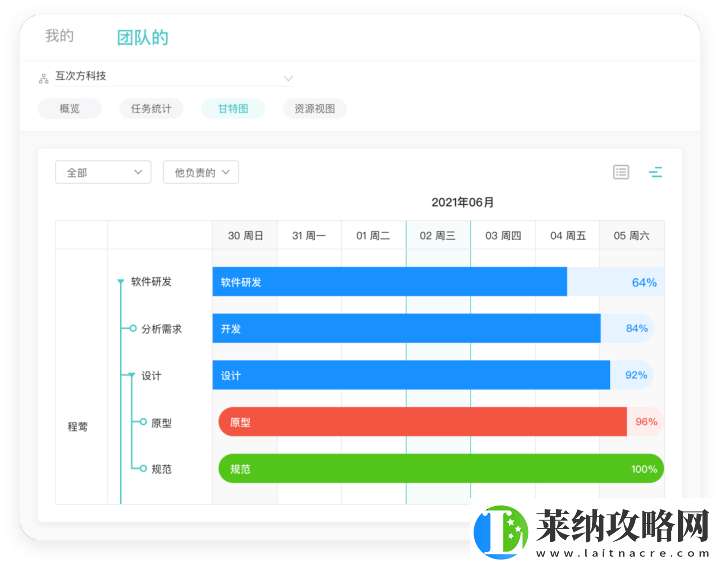Select the 05 周六 date column
This screenshot has width=720, height=565.
[632, 236]
